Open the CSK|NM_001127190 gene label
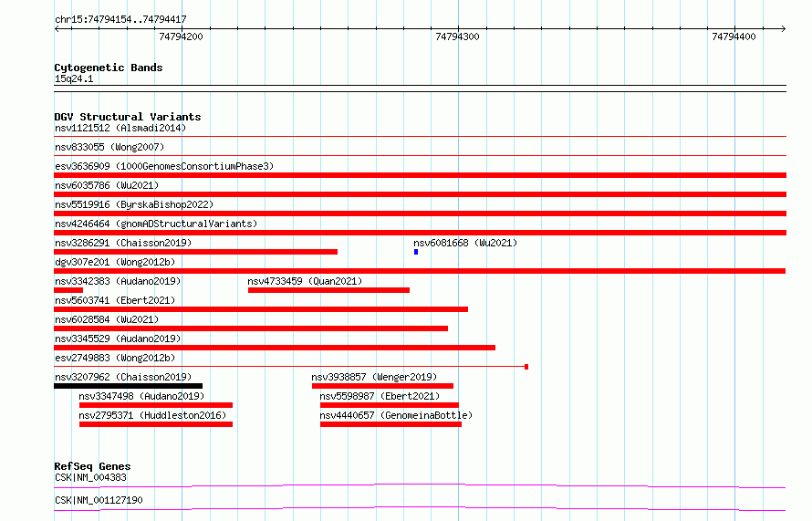 (99, 500)
